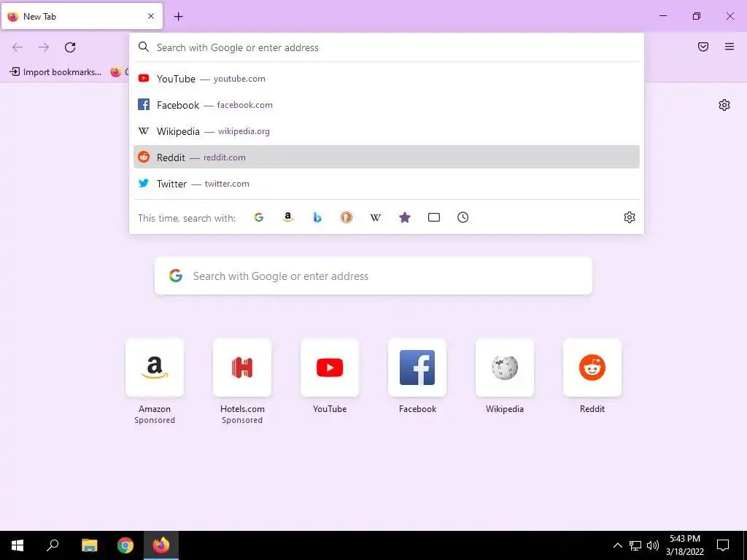Choose Wikipedia suggestion in address dropdown
The width and height of the screenshot is (747, 560).
(x=387, y=131)
